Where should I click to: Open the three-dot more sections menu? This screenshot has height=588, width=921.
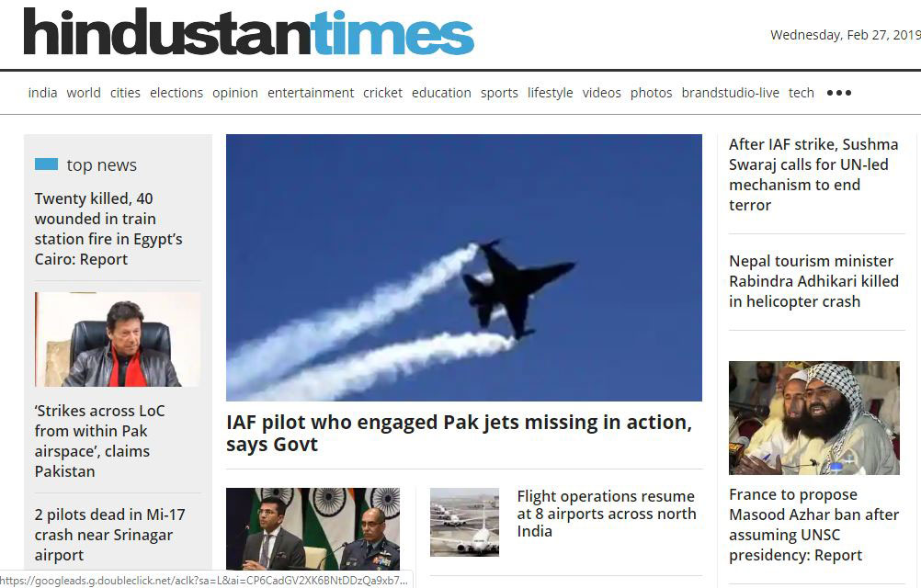[839, 93]
